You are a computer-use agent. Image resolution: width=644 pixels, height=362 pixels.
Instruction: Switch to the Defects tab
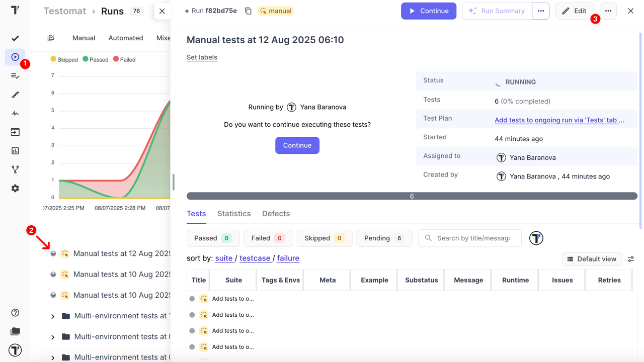coord(276,214)
